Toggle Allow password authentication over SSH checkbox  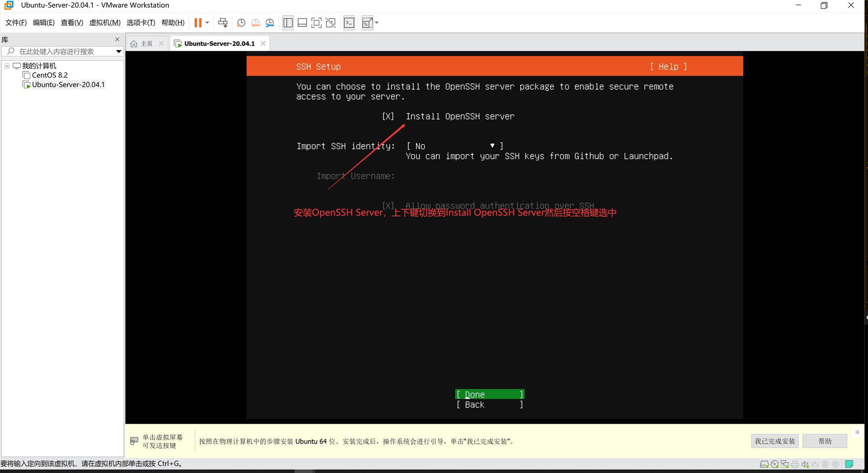point(388,205)
